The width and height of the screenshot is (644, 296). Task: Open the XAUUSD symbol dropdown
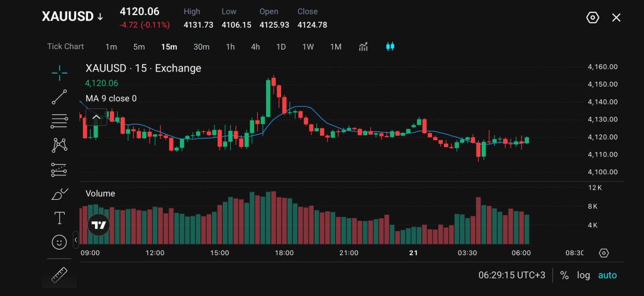pos(73,17)
